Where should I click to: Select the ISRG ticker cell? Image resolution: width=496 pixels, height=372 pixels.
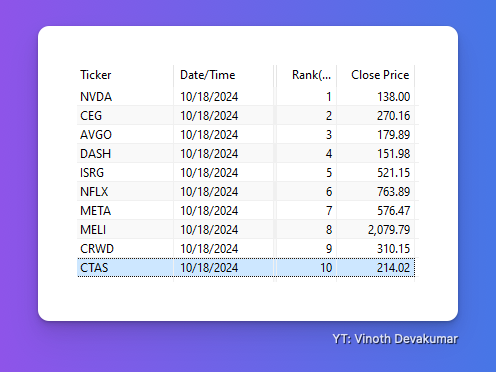pos(125,173)
